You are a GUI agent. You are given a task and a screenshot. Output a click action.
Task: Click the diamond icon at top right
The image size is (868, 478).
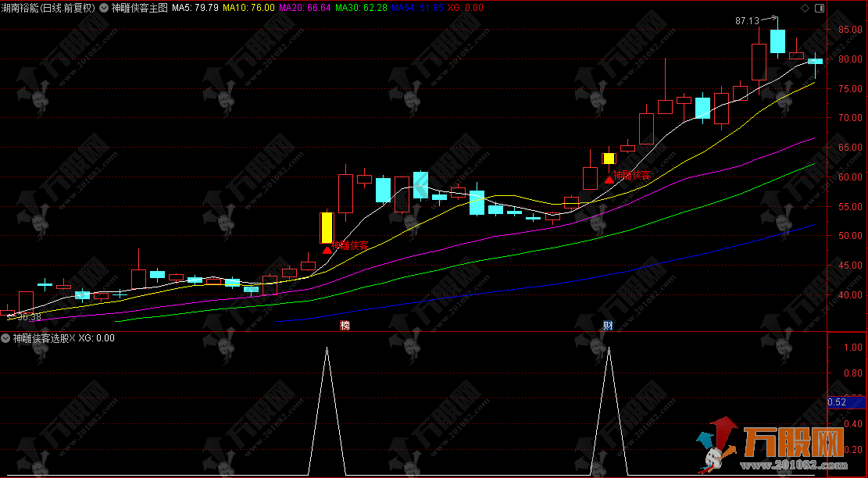pyautogui.click(x=805, y=8)
